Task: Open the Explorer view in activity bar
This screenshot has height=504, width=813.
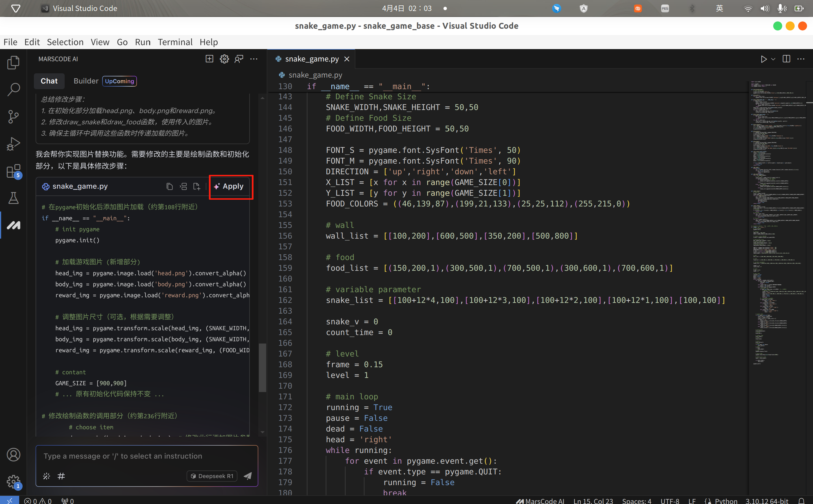Action: tap(13, 63)
